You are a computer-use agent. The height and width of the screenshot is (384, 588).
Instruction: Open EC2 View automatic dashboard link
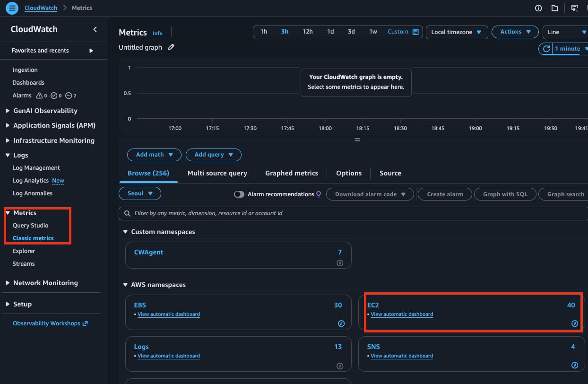(x=402, y=314)
